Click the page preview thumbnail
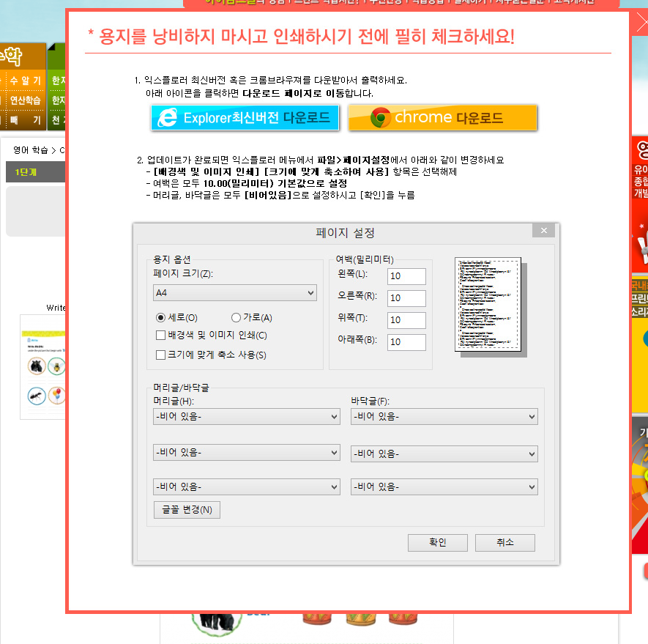 [x=488, y=305]
